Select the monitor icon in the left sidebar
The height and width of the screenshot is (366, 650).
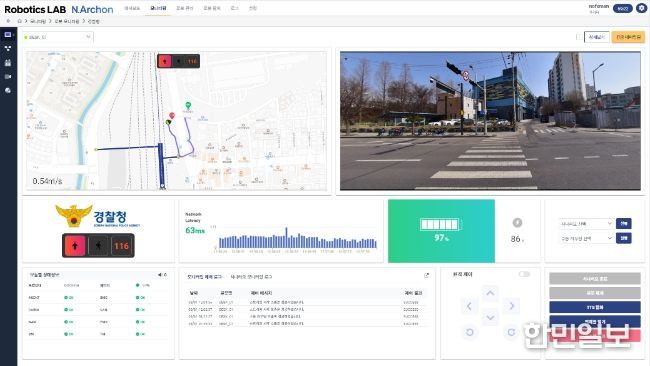8,35
